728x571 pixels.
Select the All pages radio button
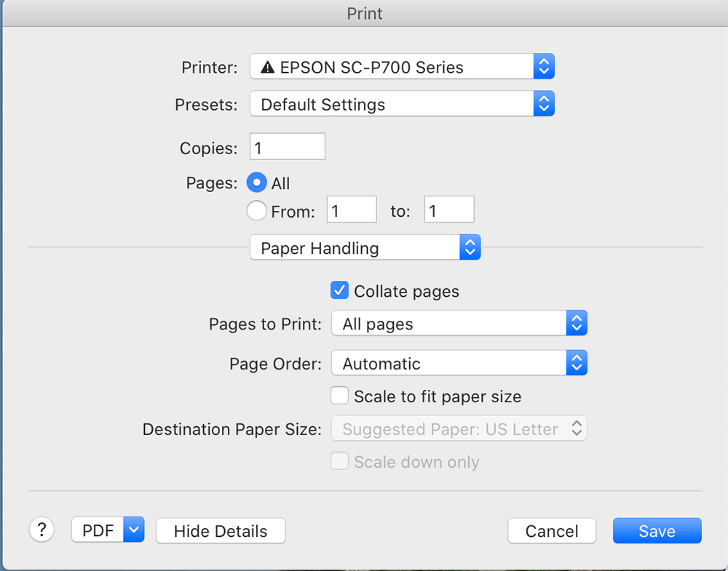click(256, 183)
